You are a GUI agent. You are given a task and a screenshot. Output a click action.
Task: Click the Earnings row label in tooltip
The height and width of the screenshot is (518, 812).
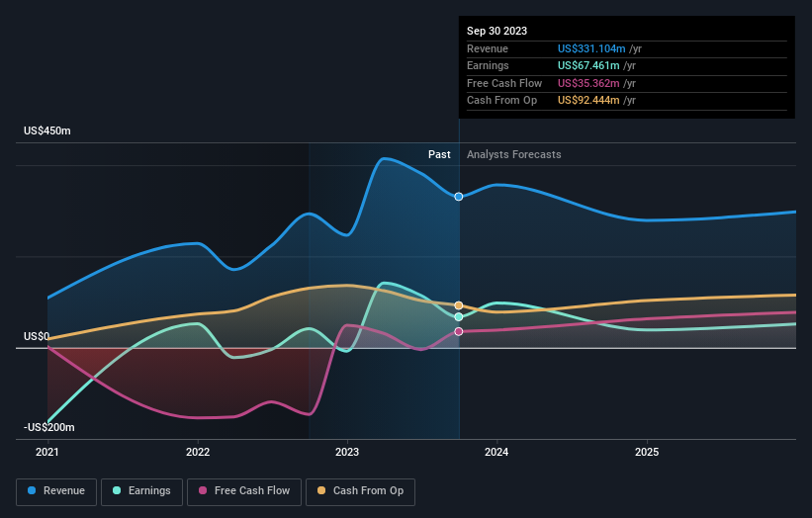coord(488,65)
